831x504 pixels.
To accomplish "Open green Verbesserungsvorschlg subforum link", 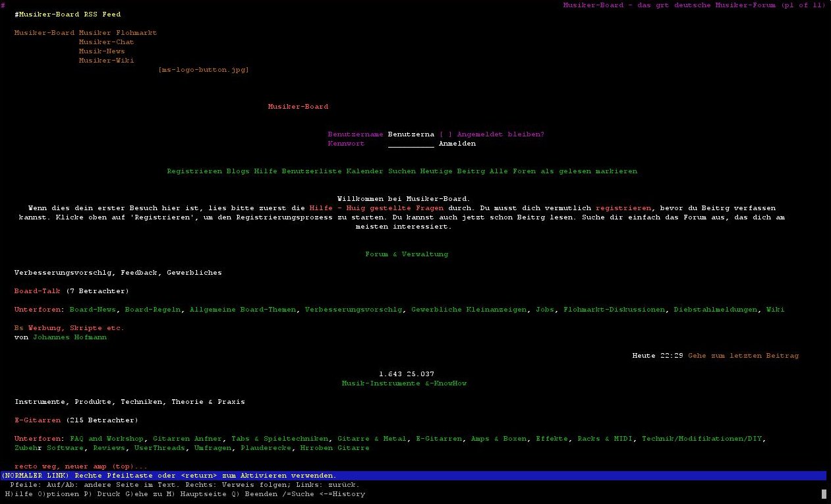I will pyautogui.click(x=353, y=310).
